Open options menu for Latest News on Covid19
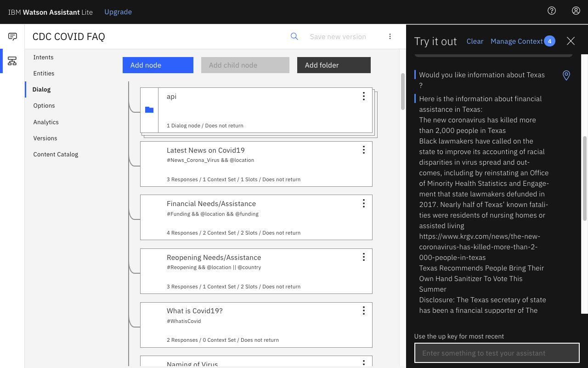Image resolution: width=588 pixels, height=368 pixels. 363,150
